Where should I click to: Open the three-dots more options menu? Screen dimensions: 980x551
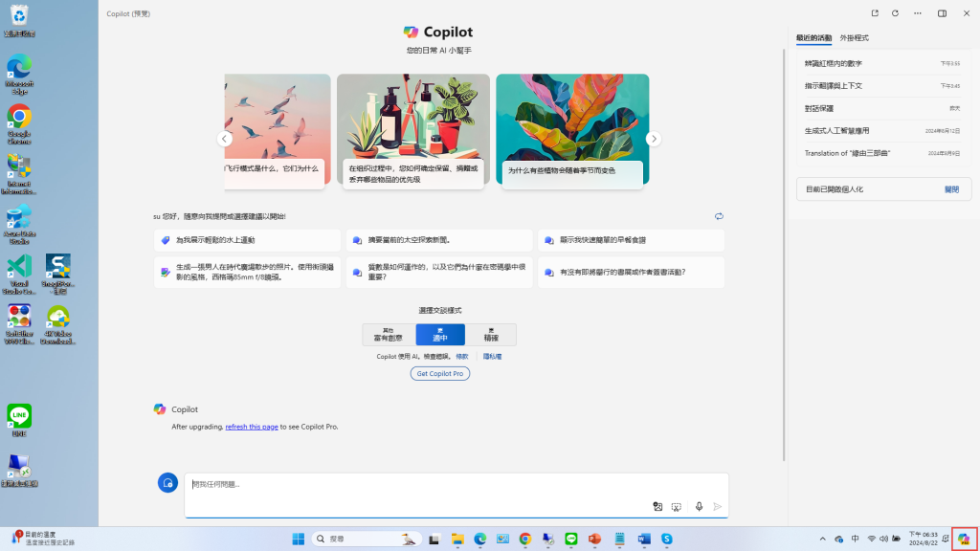coord(918,13)
